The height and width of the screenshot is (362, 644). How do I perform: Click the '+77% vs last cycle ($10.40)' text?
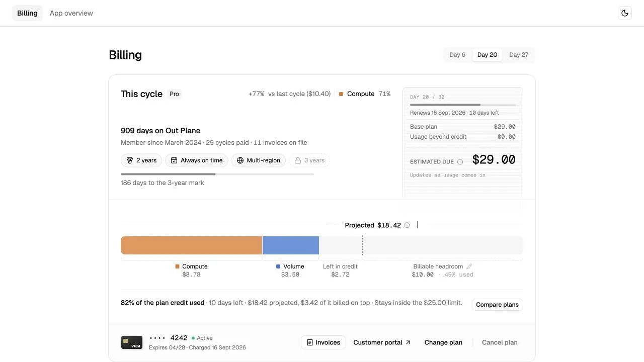[x=289, y=94]
